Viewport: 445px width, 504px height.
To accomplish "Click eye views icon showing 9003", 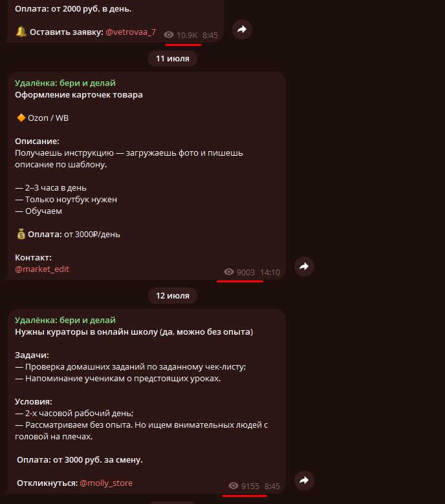I will [229, 272].
